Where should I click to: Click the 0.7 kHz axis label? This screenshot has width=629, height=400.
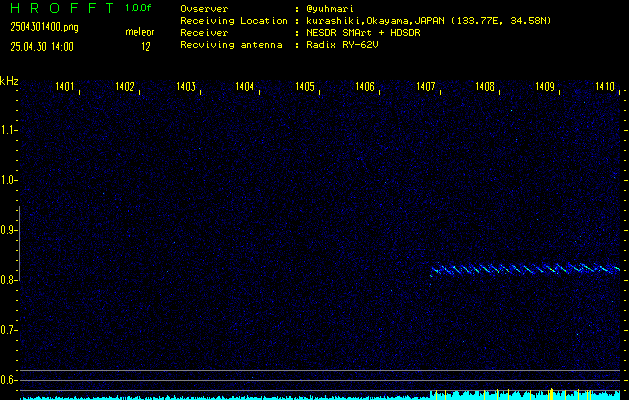click(8, 330)
